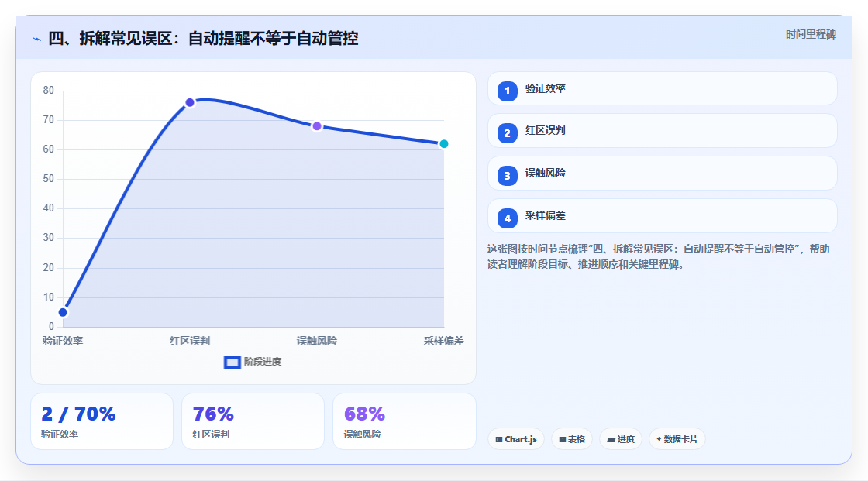Click the numbered badge 3 for 误触风险
This screenshot has width=868, height=481.
point(507,176)
